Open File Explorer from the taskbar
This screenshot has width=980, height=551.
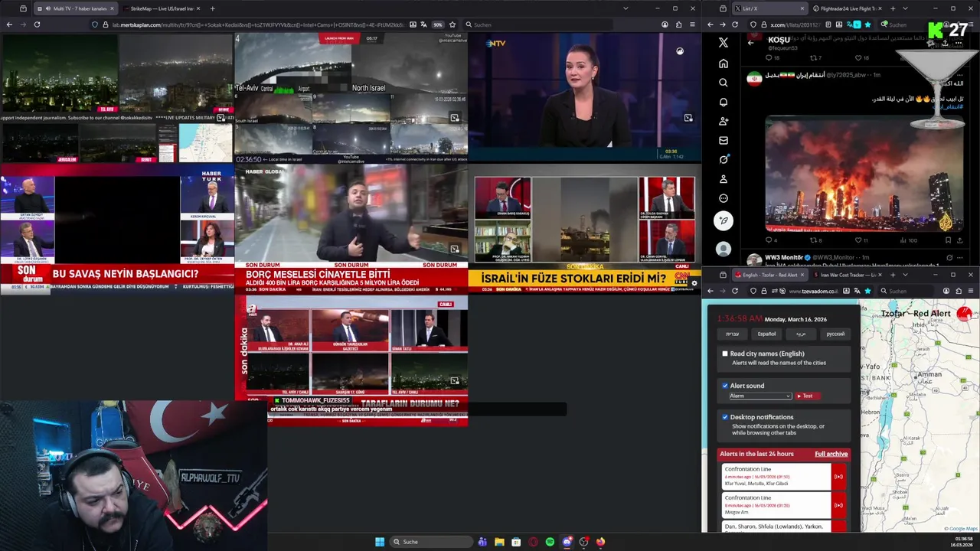pyautogui.click(x=499, y=542)
